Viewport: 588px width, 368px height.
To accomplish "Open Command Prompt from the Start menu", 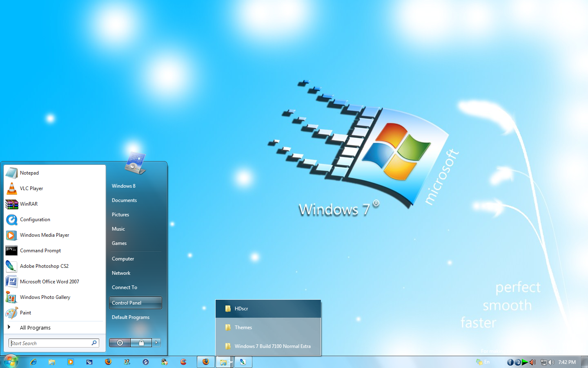I will coord(55,251).
